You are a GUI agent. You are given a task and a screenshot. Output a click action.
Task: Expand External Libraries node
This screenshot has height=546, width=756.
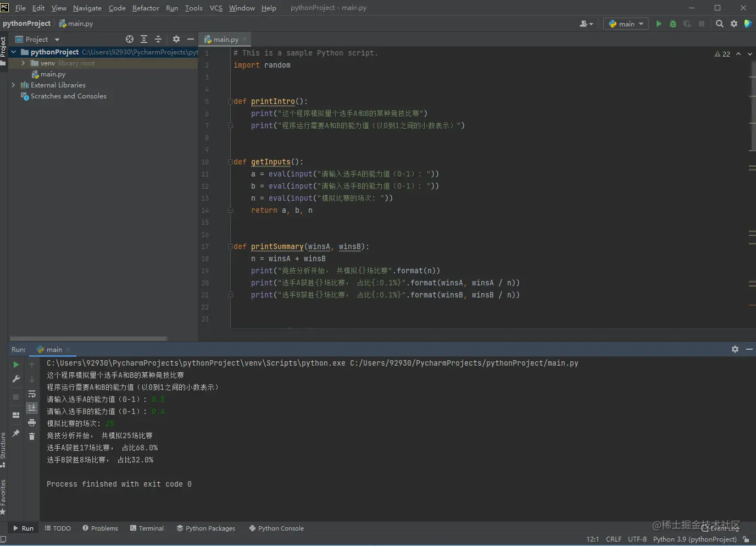tap(13, 85)
